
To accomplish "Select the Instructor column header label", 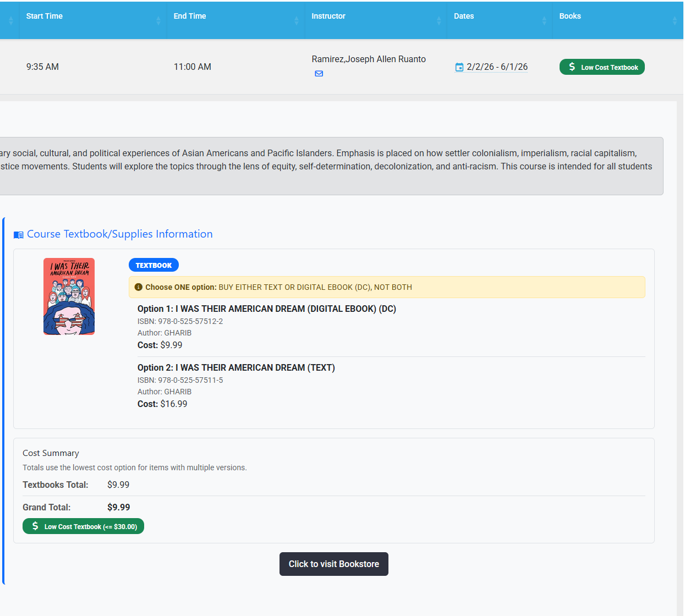I will pyautogui.click(x=328, y=16).
